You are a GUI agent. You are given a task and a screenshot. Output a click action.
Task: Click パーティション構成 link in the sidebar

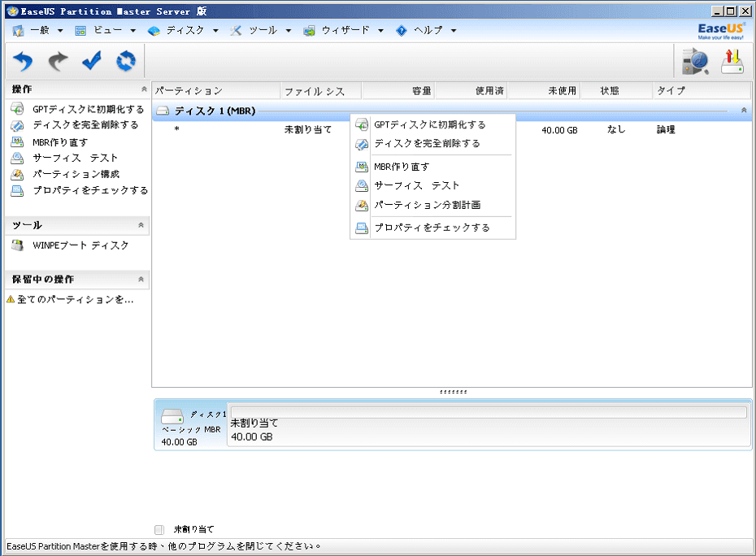pyautogui.click(x=76, y=174)
